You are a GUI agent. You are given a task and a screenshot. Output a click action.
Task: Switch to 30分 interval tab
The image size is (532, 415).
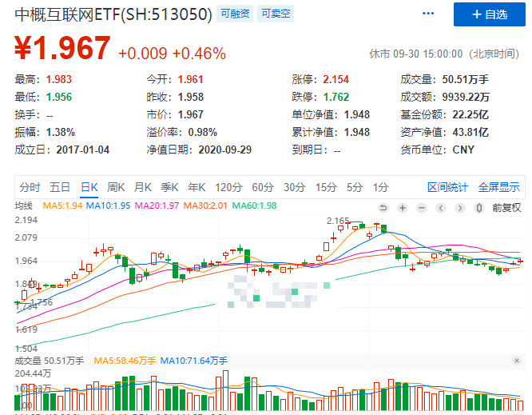[294, 187]
